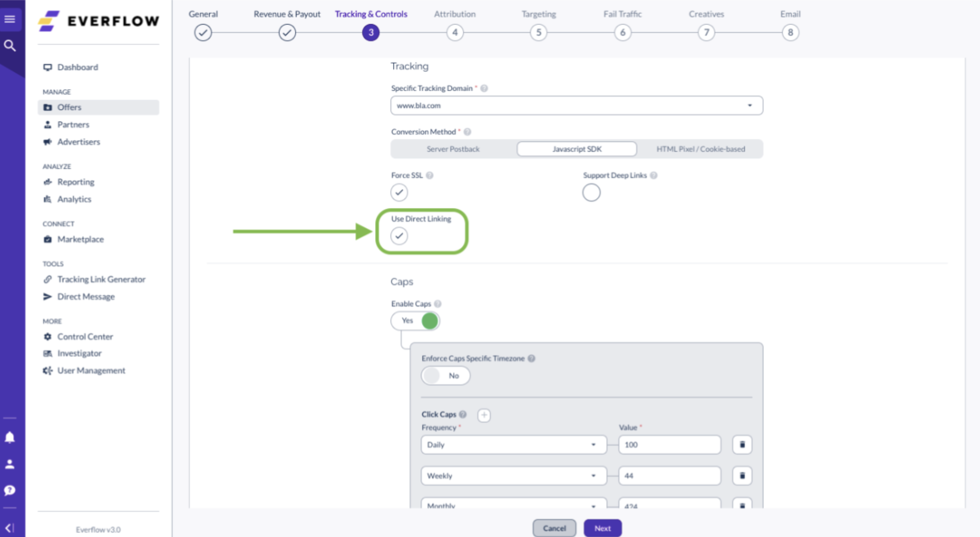Open the Specific Tracking Domain dropdown
This screenshot has width=980, height=537.
577,106
